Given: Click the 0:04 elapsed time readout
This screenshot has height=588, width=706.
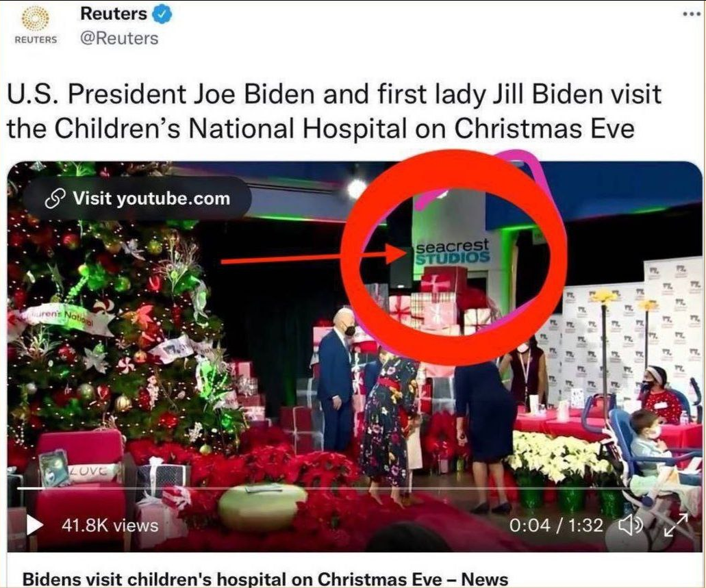Looking at the screenshot, I should 529,525.
